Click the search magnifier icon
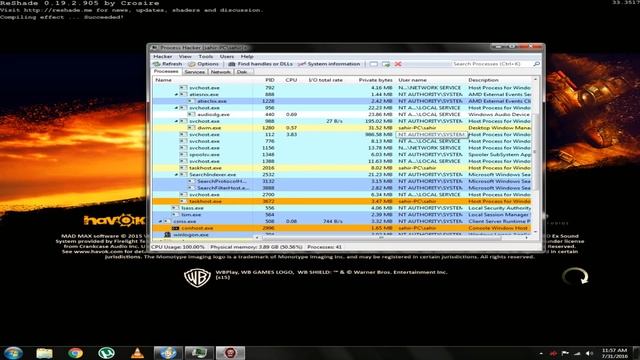640x360 pixels. click(x=536, y=64)
